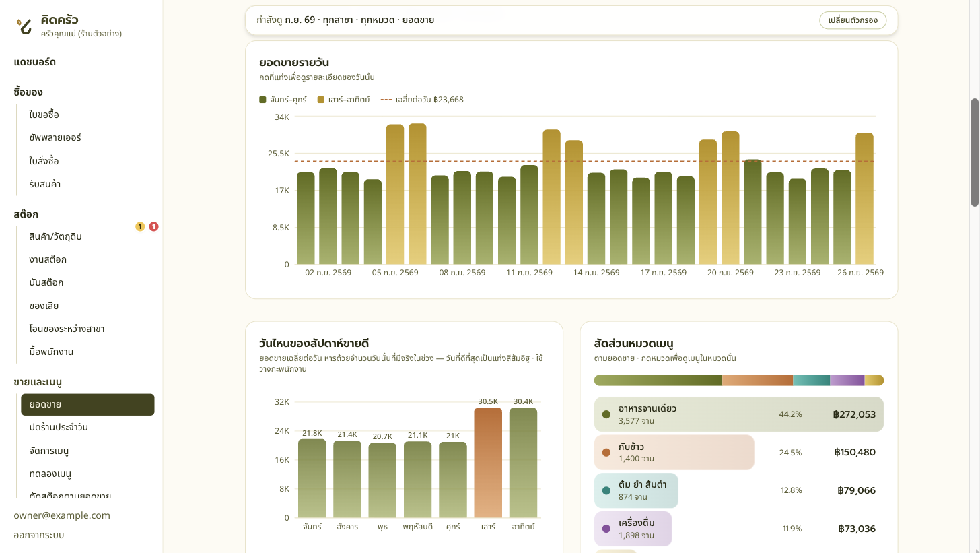
Task: Click the green จันทร์–ศุกร์ legend square
Action: click(x=262, y=100)
